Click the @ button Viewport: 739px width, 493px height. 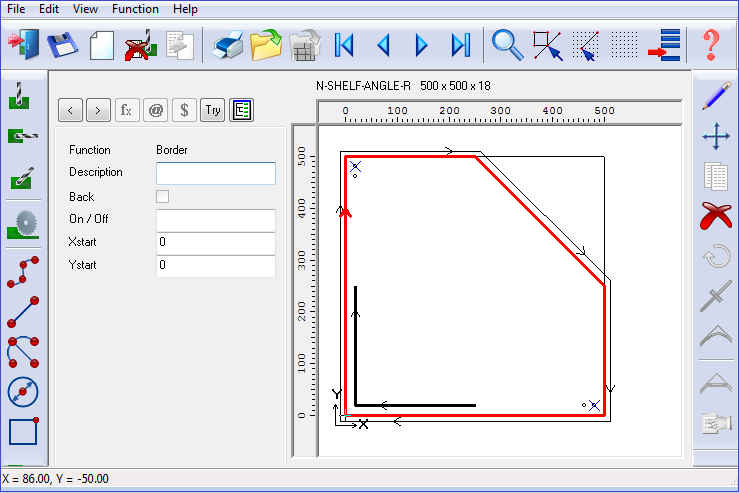pos(156,110)
